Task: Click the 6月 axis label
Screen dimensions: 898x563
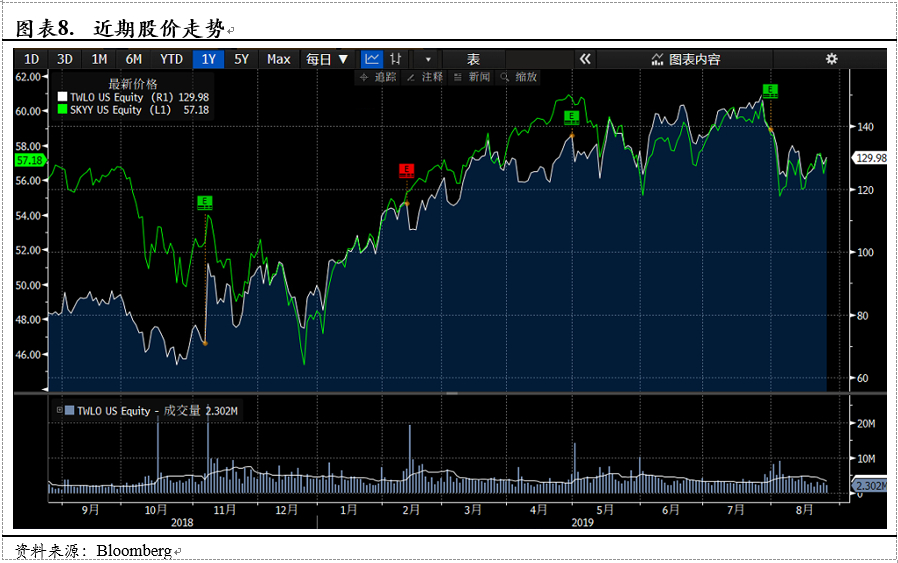Action: [671, 509]
